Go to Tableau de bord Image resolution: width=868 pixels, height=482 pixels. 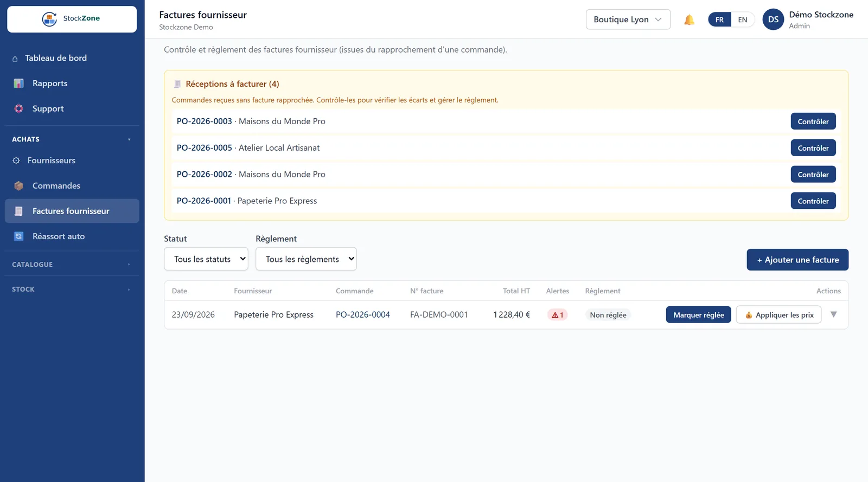72,58
